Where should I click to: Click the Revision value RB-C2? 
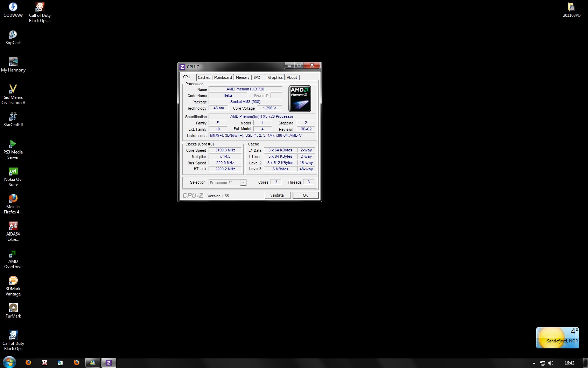click(306, 129)
